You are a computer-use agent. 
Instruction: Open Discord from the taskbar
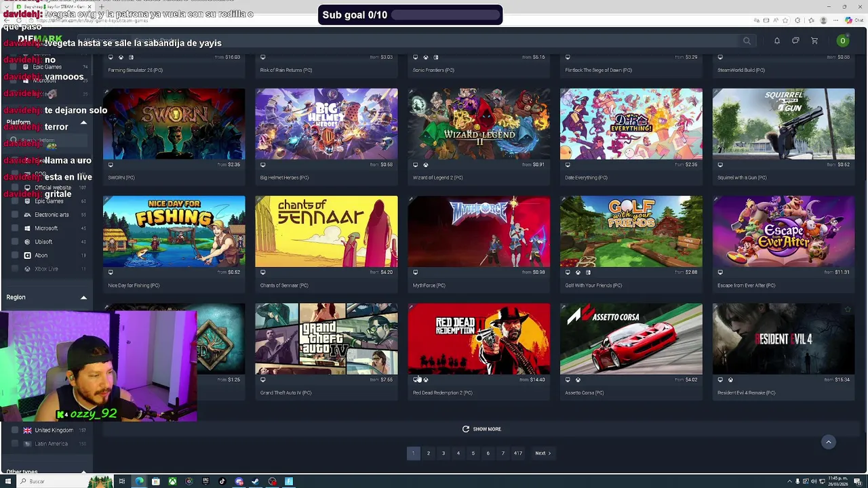tap(239, 482)
